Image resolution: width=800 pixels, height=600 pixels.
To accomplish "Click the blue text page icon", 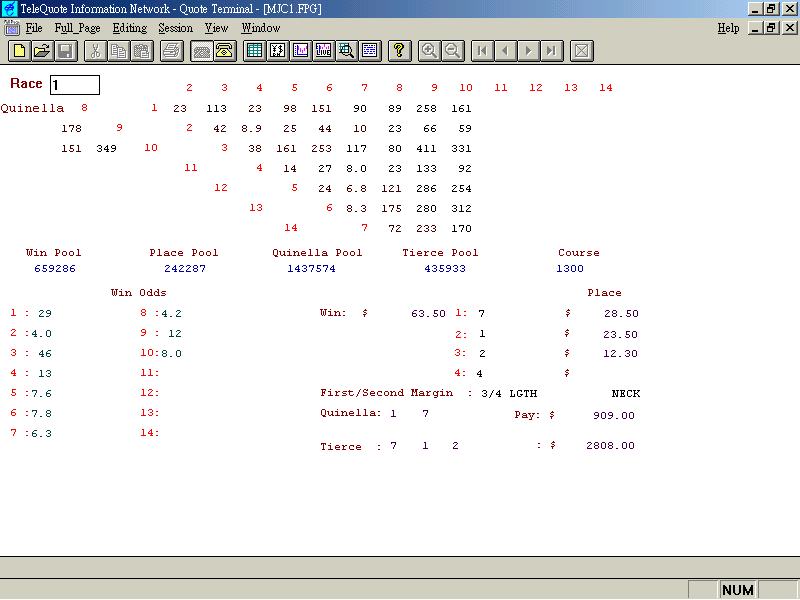I will coord(370,51).
